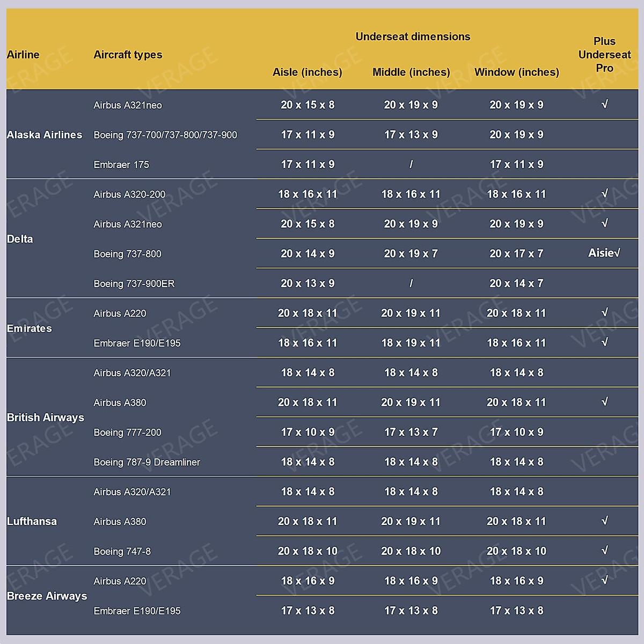Click the checkmark for Emirates Airbus A220
Image resolution: width=644 pixels, height=644 pixels.
[605, 313]
